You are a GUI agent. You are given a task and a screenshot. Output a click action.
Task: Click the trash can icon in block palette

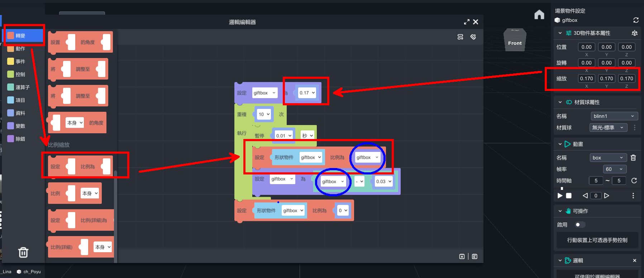[23, 252]
